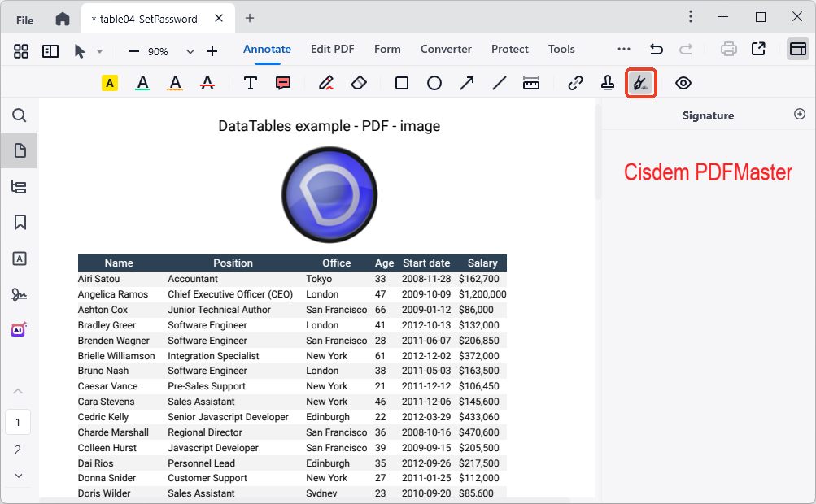Expand the cursor mode dropdown arrow
The height and width of the screenshot is (504, 816).
[x=99, y=51]
